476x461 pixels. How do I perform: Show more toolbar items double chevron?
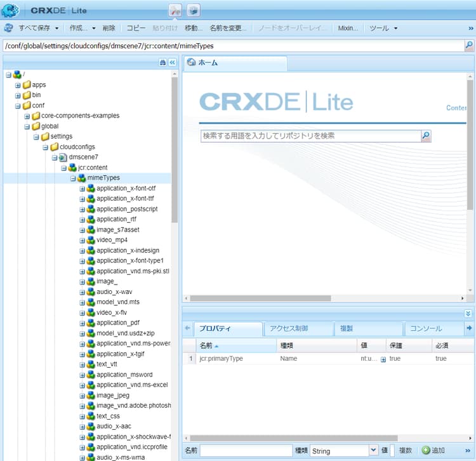(x=471, y=28)
